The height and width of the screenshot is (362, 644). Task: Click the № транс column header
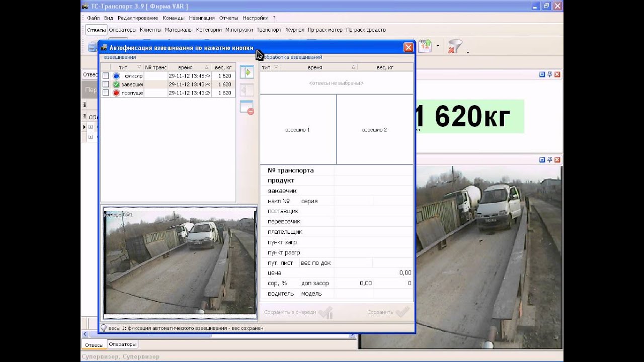pos(155,67)
